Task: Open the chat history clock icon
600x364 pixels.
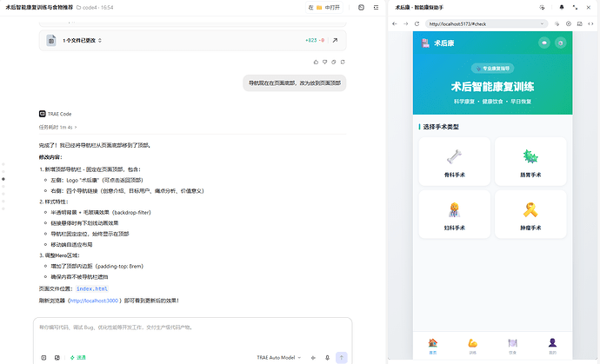Action: pos(361,7)
